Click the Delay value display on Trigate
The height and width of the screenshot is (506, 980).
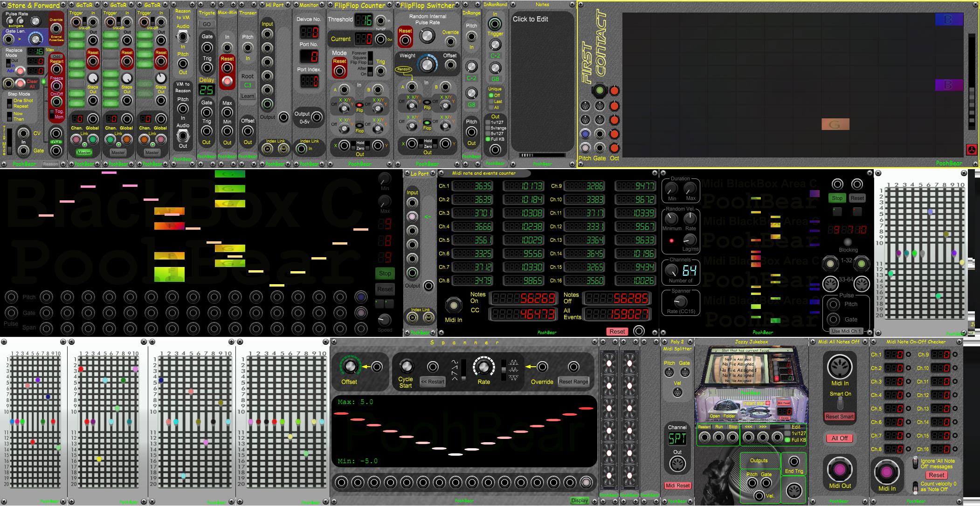(x=207, y=90)
